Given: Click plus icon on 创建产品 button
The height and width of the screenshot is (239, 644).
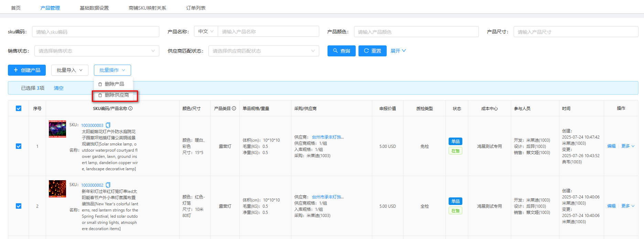Looking at the screenshot, I should [15, 70].
